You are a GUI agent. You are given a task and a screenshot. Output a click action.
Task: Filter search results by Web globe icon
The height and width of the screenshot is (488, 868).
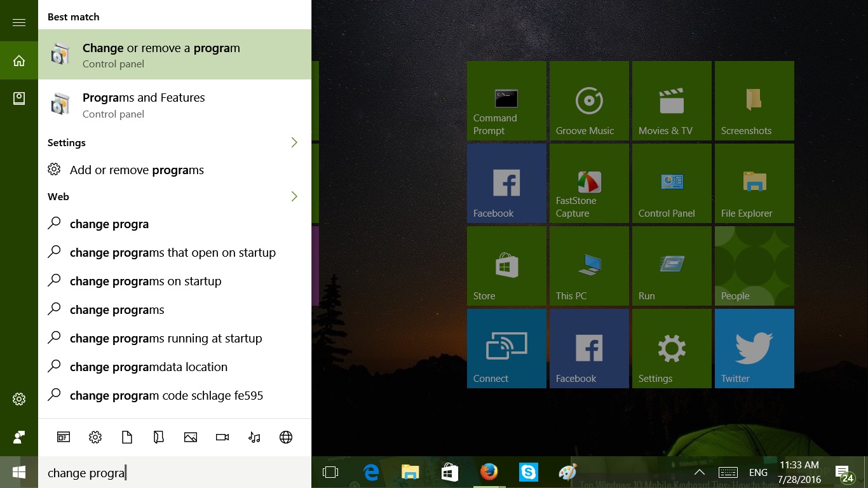[x=286, y=437]
